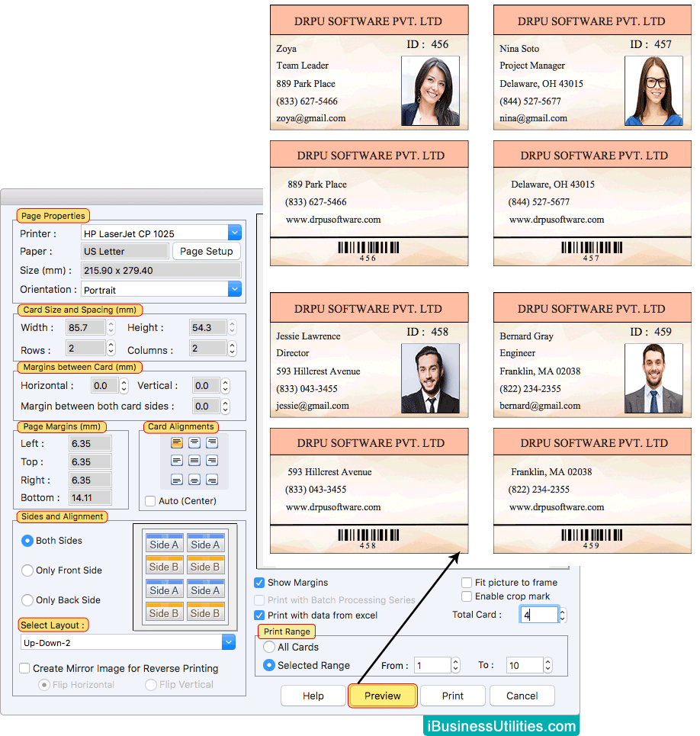Image resolution: width=700 pixels, height=736 pixels.
Task: Adjust the card Height stepper
Action: click(233, 327)
